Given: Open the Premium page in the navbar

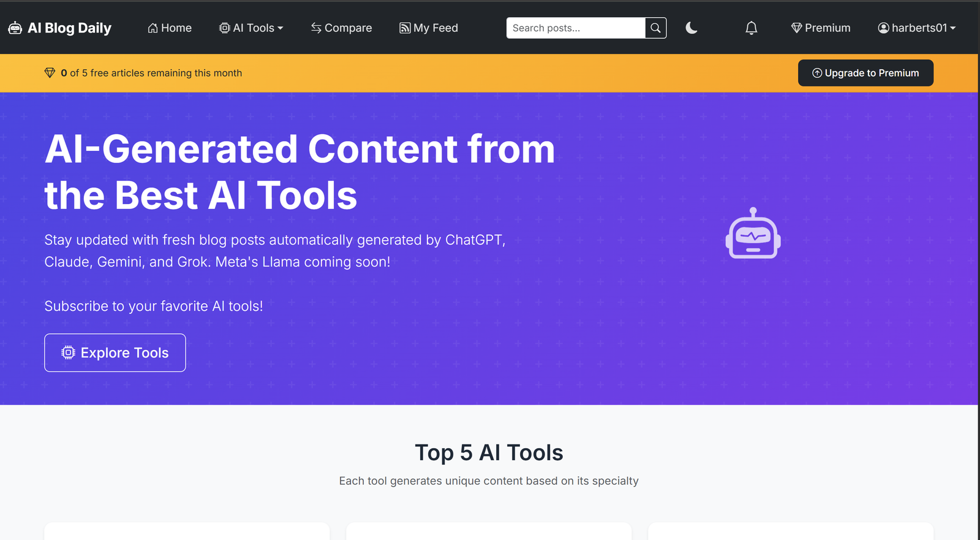Looking at the screenshot, I should tap(821, 28).
